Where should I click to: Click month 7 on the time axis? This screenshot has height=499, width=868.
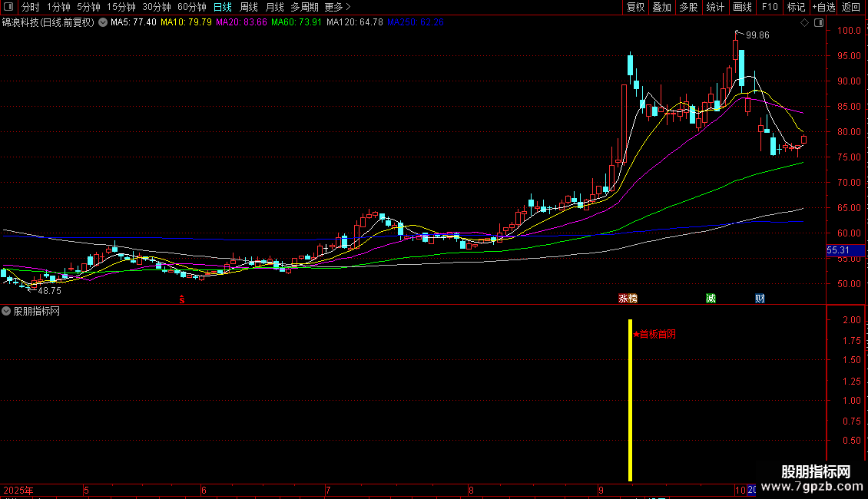[x=328, y=490]
